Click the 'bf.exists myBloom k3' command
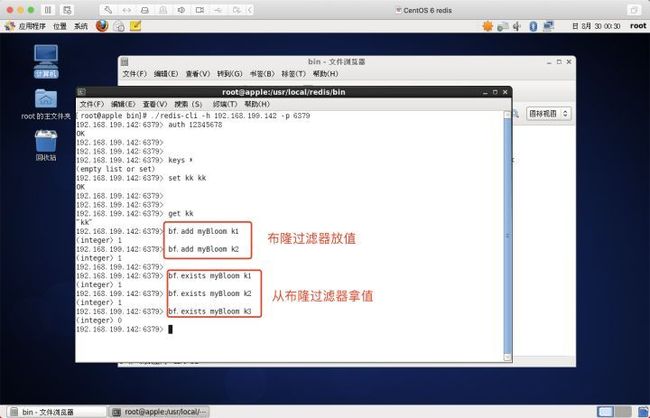This screenshot has width=650, height=418. [x=210, y=311]
